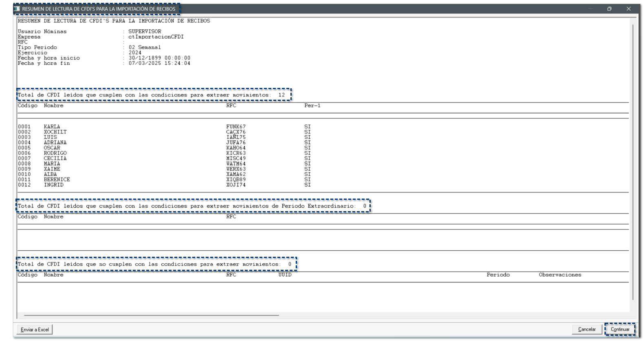Screen dimensions: 644x341
Task: Click the RFC value KAHO64
Action: tap(236, 148)
